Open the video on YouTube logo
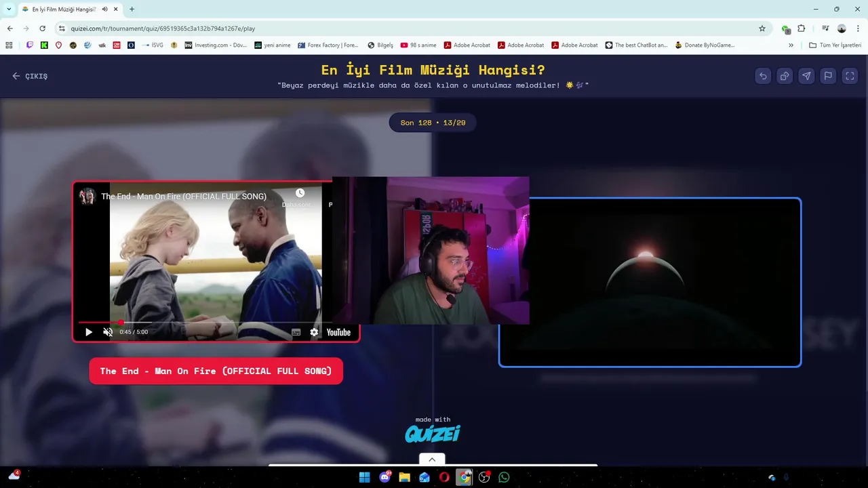This screenshot has height=488, width=868. tap(338, 332)
